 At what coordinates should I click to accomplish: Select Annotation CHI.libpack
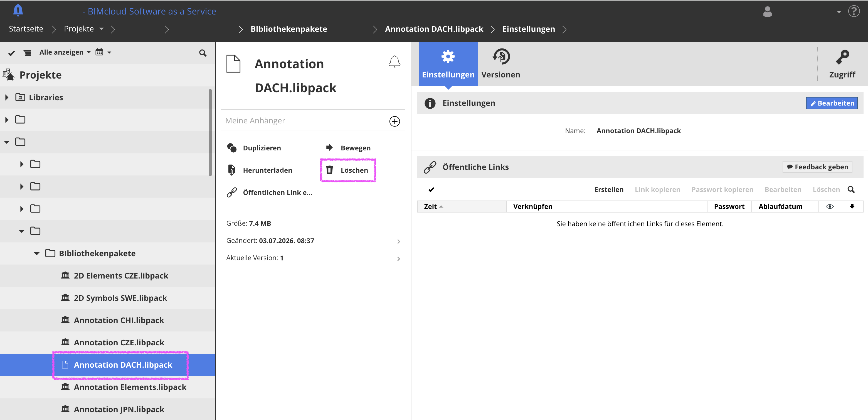[x=119, y=320]
